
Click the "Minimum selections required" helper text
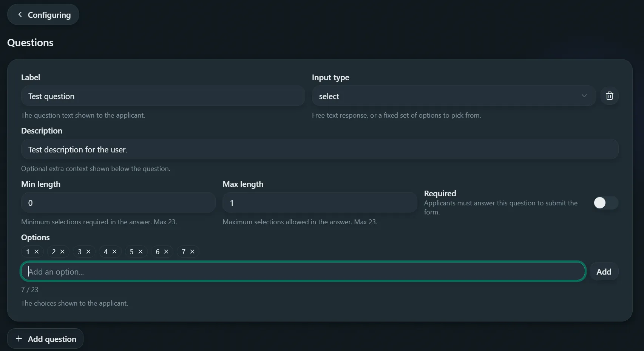click(99, 222)
